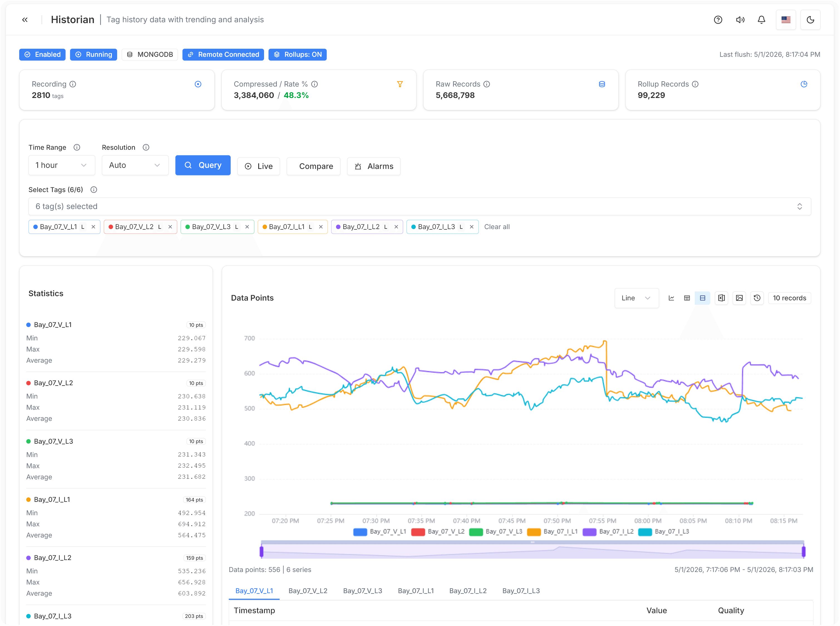The image size is (840, 626).
Task: Click the Remote Connected badge
Action: pyautogui.click(x=223, y=55)
